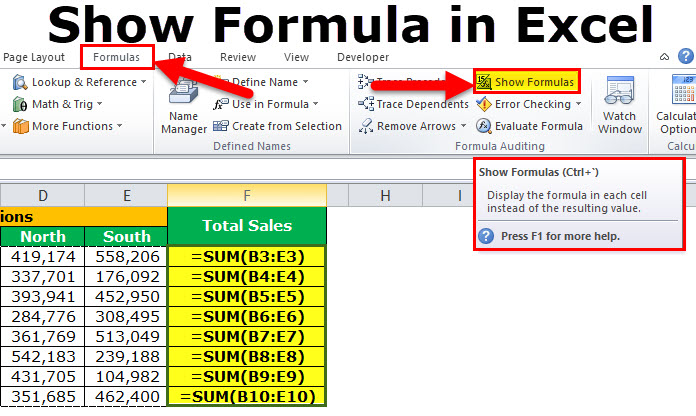Image resolution: width=696 pixels, height=416 pixels.
Task: Click the Math & Trig icon
Action: pos(20,104)
